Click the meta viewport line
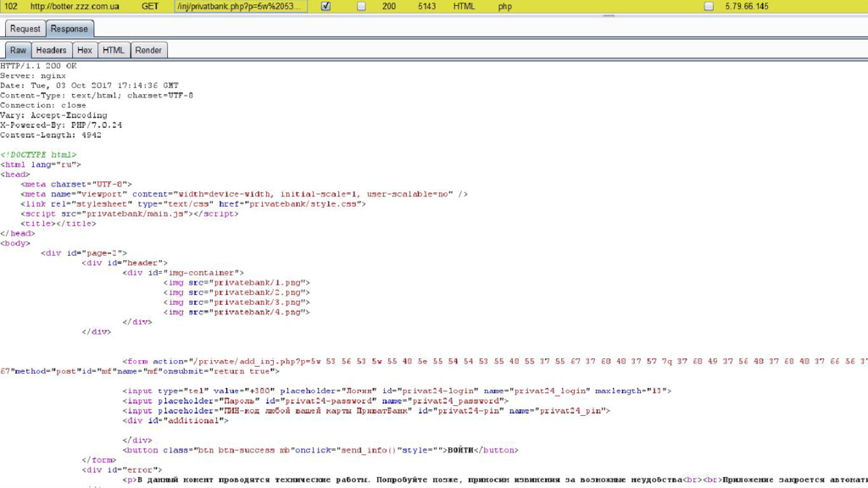This screenshot has width=868, height=488. point(244,194)
